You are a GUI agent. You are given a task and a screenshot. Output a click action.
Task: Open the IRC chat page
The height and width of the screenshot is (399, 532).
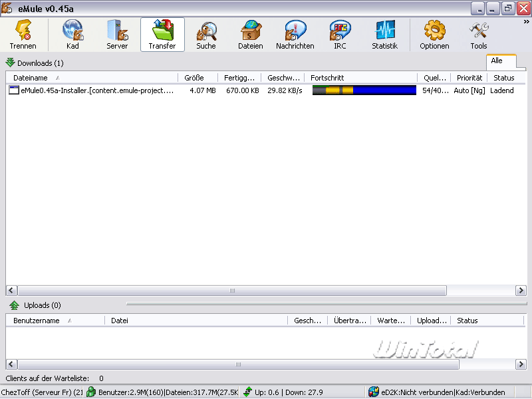pyautogui.click(x=340, y=35)
